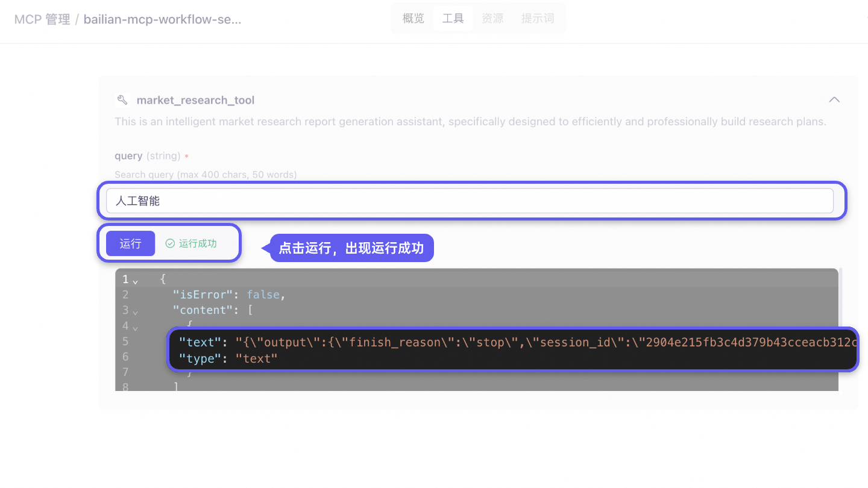This screenshot has width=868, height=488.
Task: Click the green check icon in 运行成功 badge
Action: coord(171,243)
